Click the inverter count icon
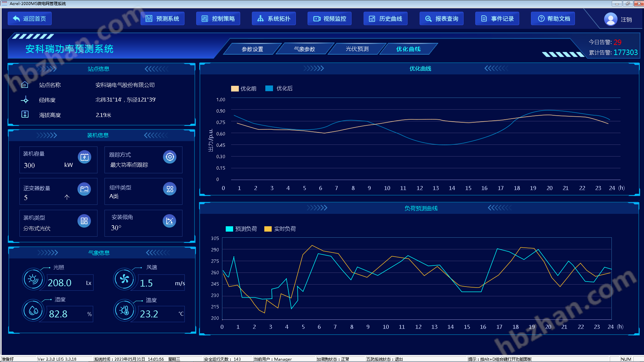Screen dimensions: 644x362 pos(84,189)
